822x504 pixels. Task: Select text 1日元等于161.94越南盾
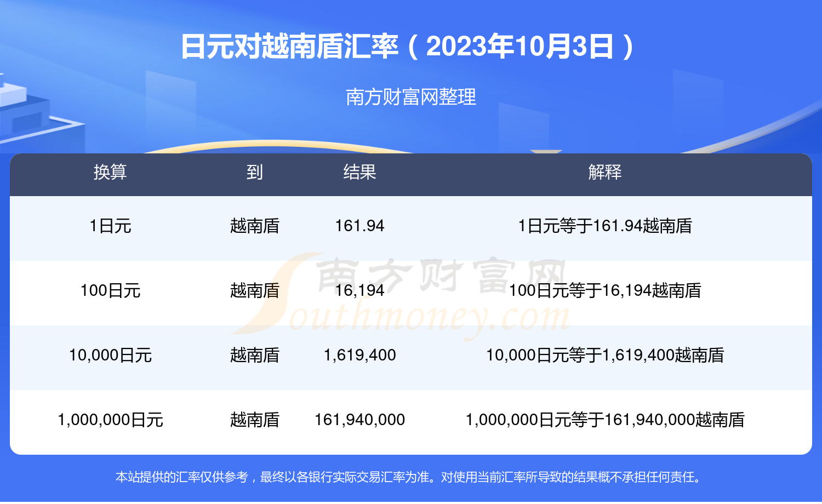click(605, 226)
